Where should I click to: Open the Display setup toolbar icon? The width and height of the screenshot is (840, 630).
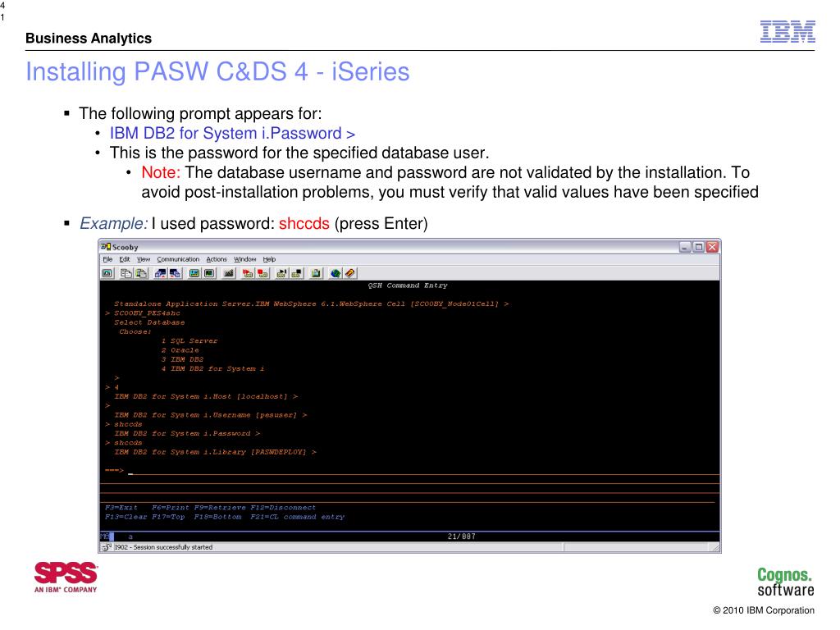(x=194, y=273)
